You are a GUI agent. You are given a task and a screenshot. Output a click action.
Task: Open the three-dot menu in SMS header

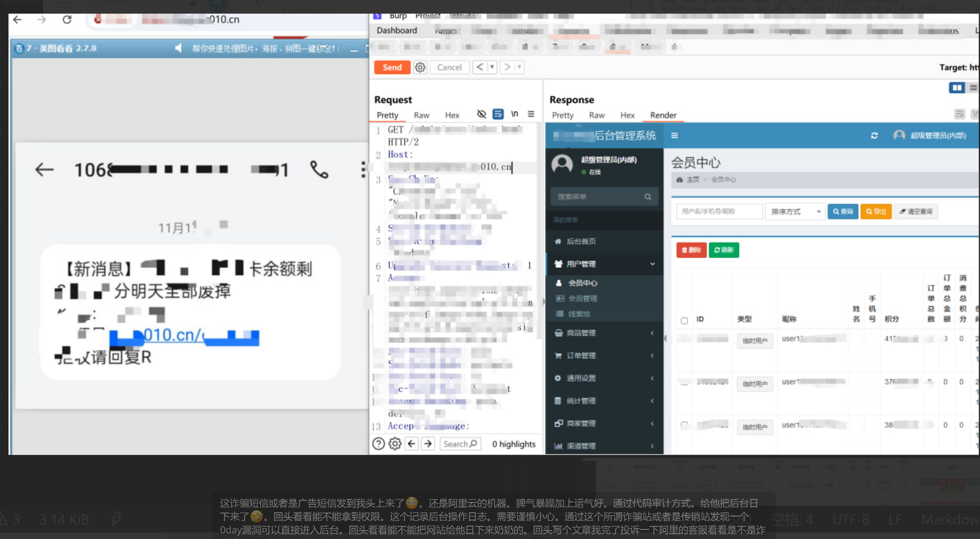click(x=363, y=169)
